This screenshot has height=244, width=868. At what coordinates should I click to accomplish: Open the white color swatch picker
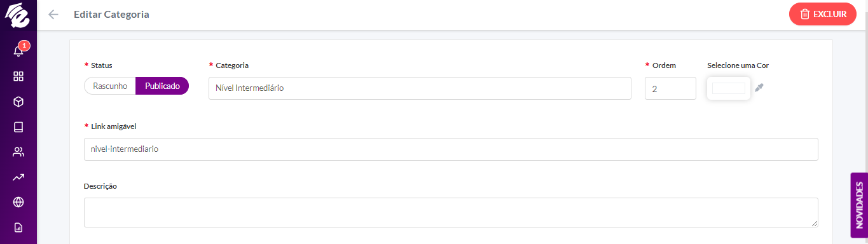[729, 88]
